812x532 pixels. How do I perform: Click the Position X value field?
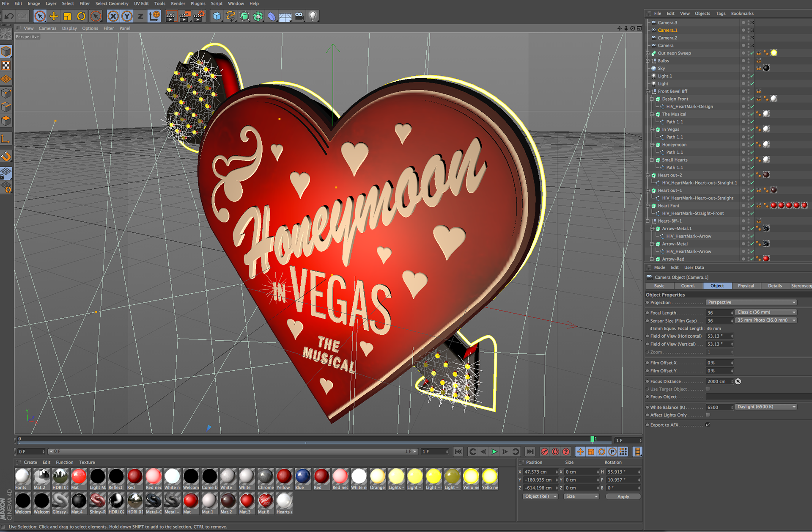pyautogui.click(x=540, y=471)
